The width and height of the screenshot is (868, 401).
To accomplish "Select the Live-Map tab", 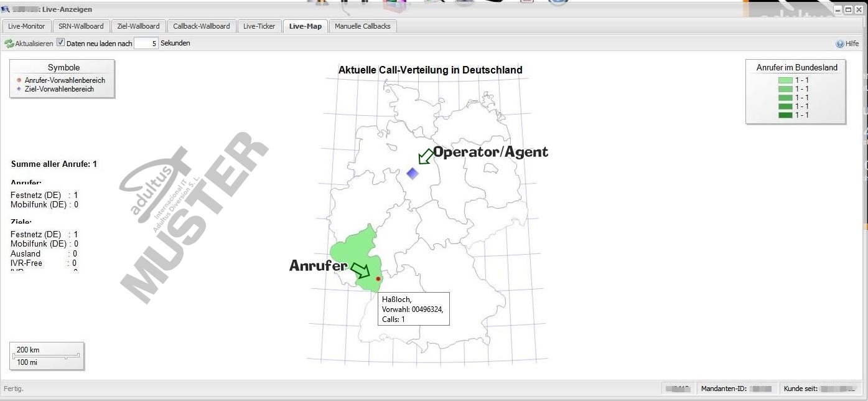I will tap(306, 26).
